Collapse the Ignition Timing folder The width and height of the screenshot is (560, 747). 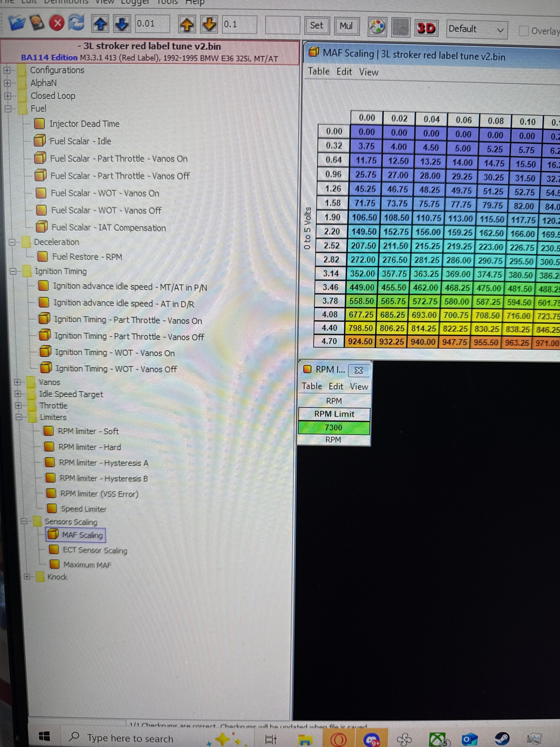point(13,271)
